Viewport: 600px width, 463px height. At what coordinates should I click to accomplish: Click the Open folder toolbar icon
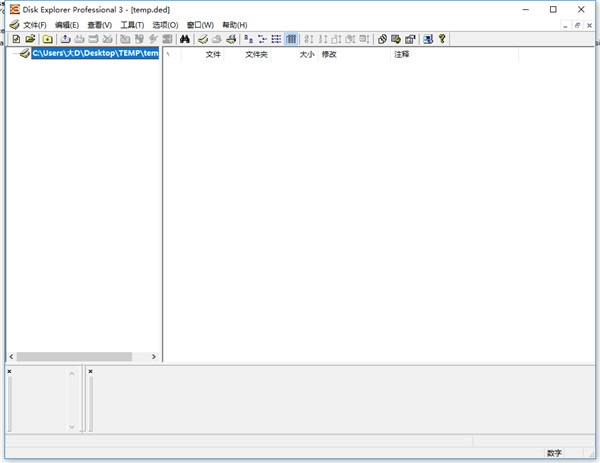(29, 39)
